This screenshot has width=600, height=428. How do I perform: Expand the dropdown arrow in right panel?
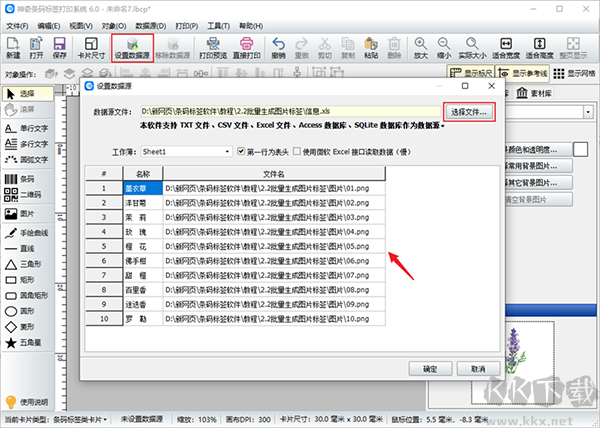click(x=588, y=112)
